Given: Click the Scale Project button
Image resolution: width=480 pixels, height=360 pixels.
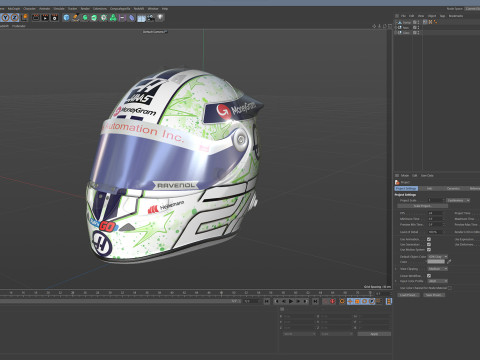Looking at the screenshot, I should click(x=422, y=206).
